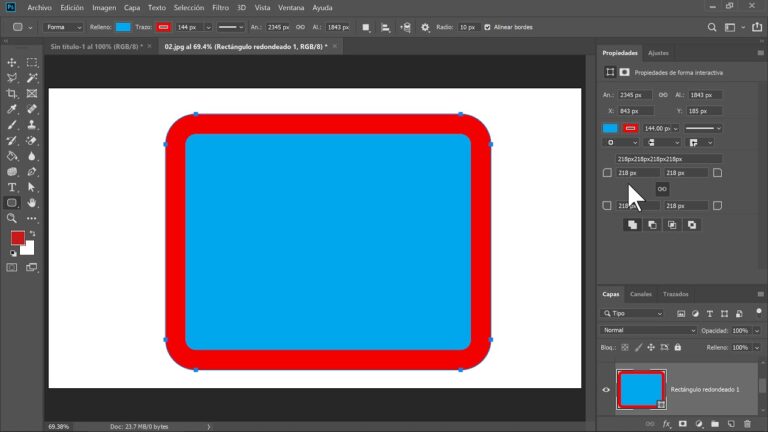Open the Filtro menu
This screenshot has height=432, width=768.
point(220,7)
